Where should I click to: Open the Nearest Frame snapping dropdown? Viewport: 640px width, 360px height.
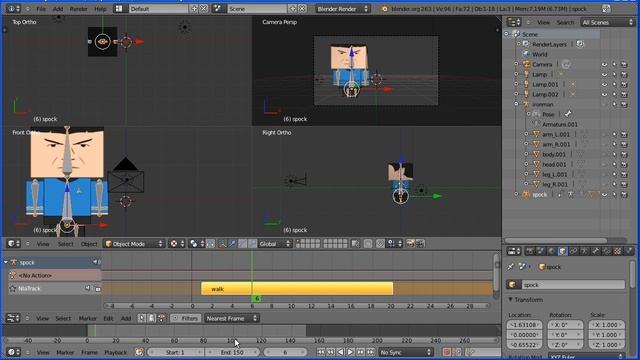[231, 318]
